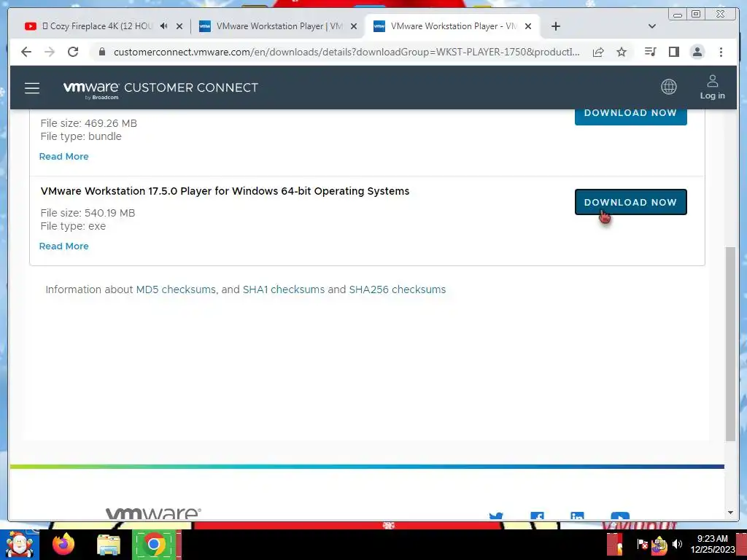View site information via lock icon

click(101, 52)
